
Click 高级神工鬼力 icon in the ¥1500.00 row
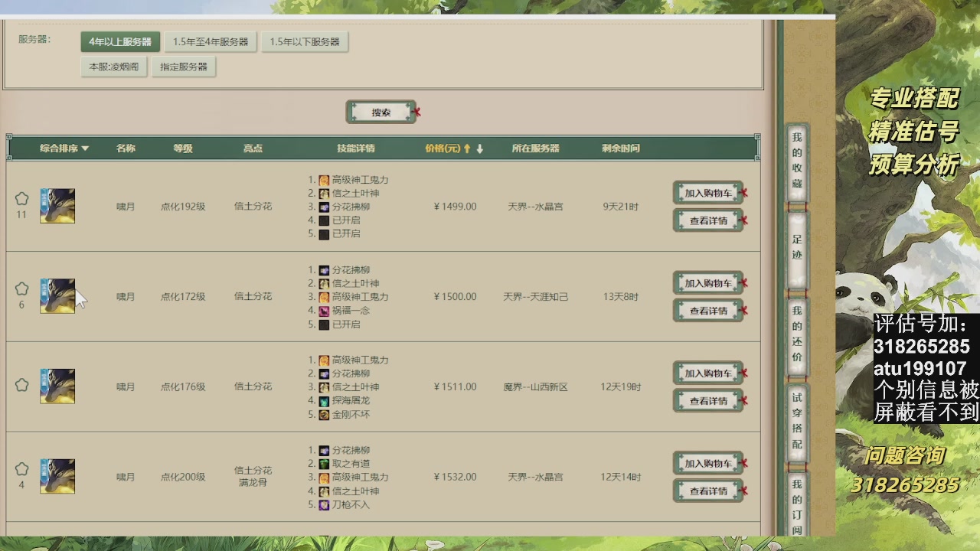324,297
